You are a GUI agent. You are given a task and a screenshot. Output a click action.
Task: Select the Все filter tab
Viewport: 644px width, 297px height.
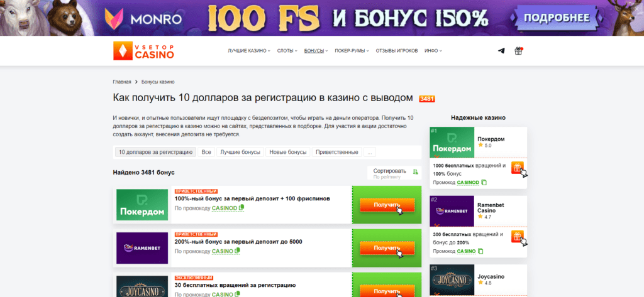206,152
